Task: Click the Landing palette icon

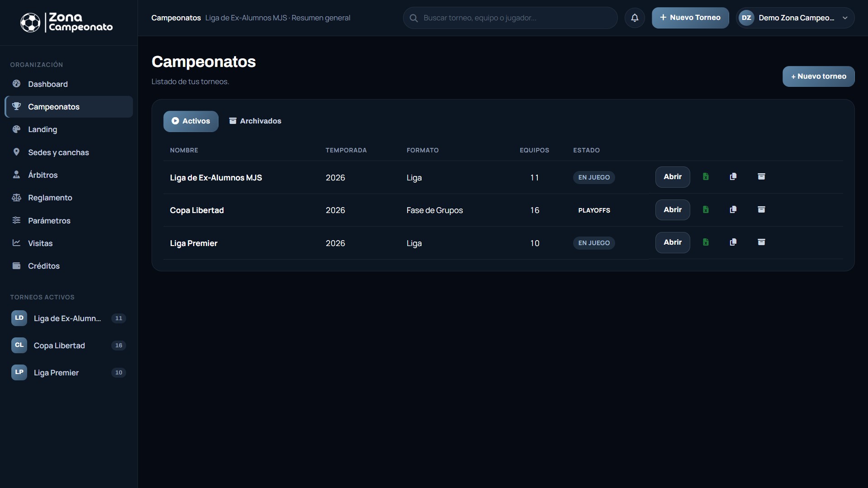Action: point(17,129)
